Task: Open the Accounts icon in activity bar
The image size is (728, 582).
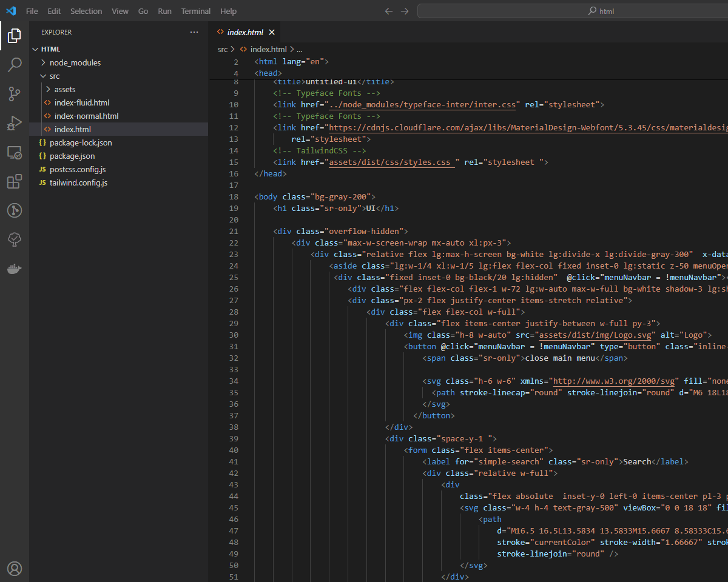Action: (x=15, y=568)
